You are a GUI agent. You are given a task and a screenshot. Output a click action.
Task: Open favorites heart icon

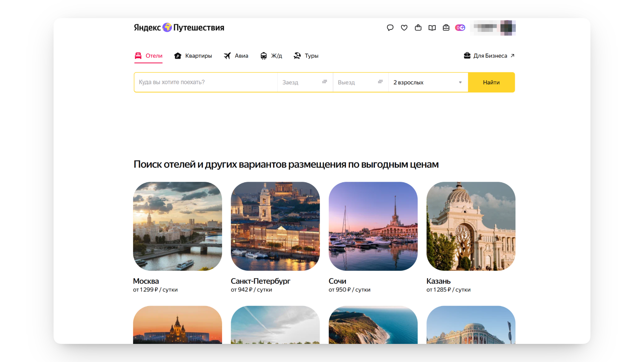pyautogui.click(x=404, y=28)
